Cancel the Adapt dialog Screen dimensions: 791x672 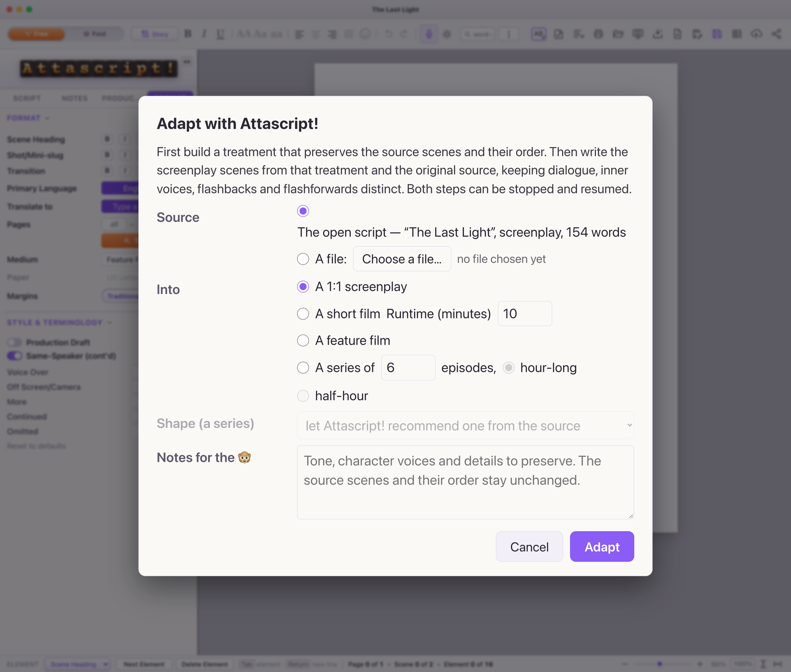click(529, 547)
